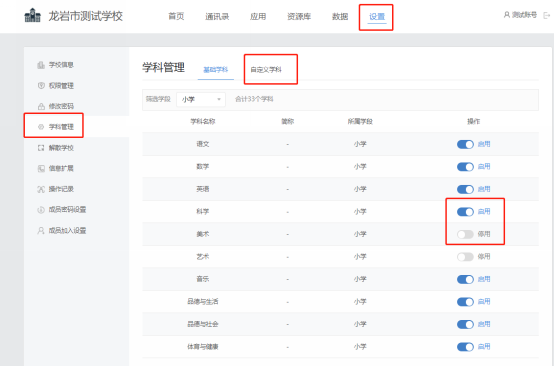Click the 艺术 subject name cell

203,256
